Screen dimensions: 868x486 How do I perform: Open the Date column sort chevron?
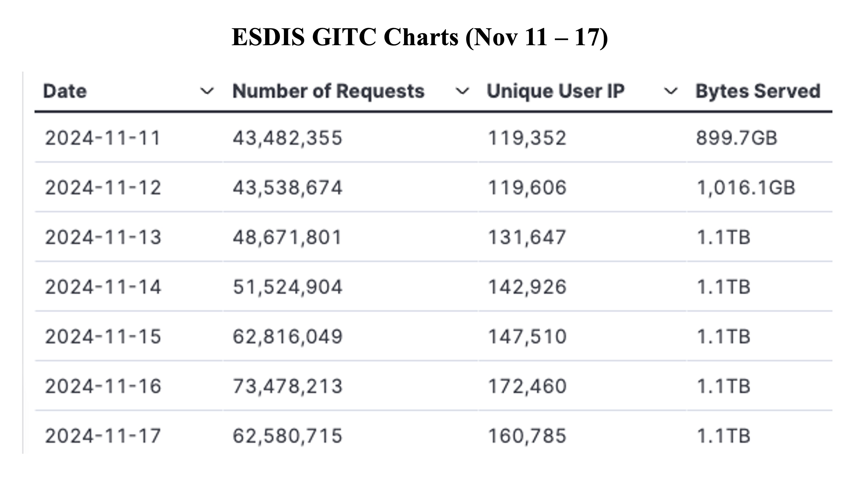coord(206,91)
